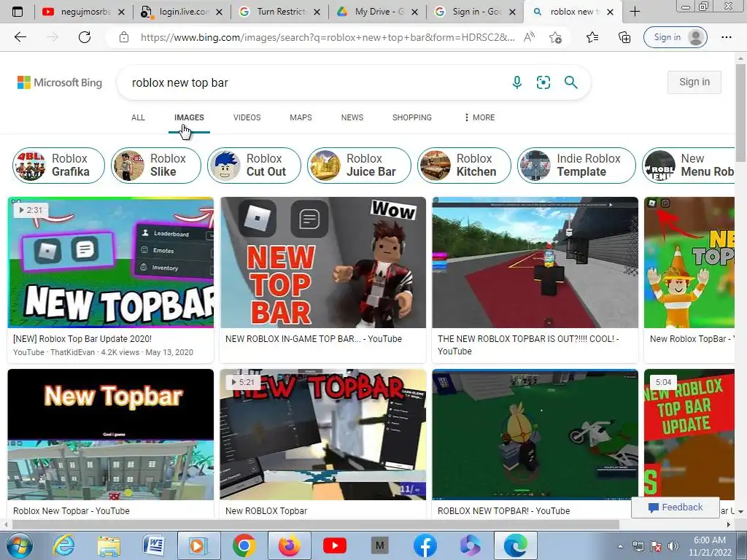The image size is (747, 560).
Task: Open the taskbar clock showing 6:00 AM
Action: tap(710, 546)
